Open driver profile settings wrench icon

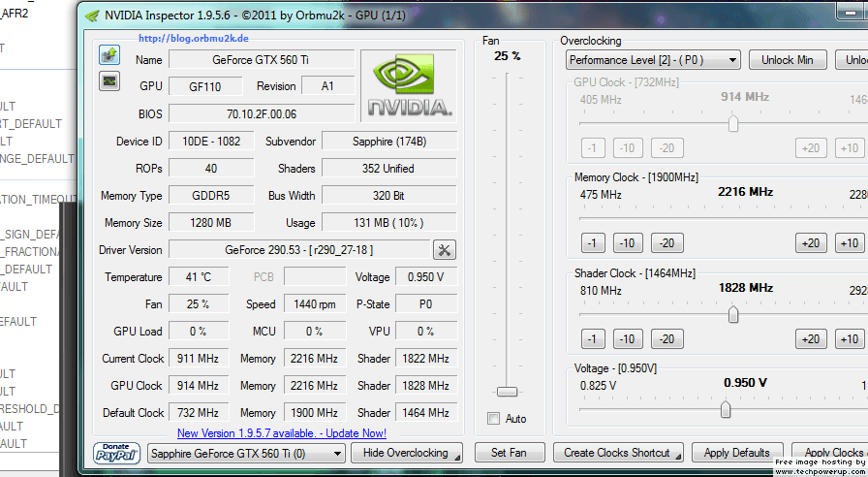point(444,250)
